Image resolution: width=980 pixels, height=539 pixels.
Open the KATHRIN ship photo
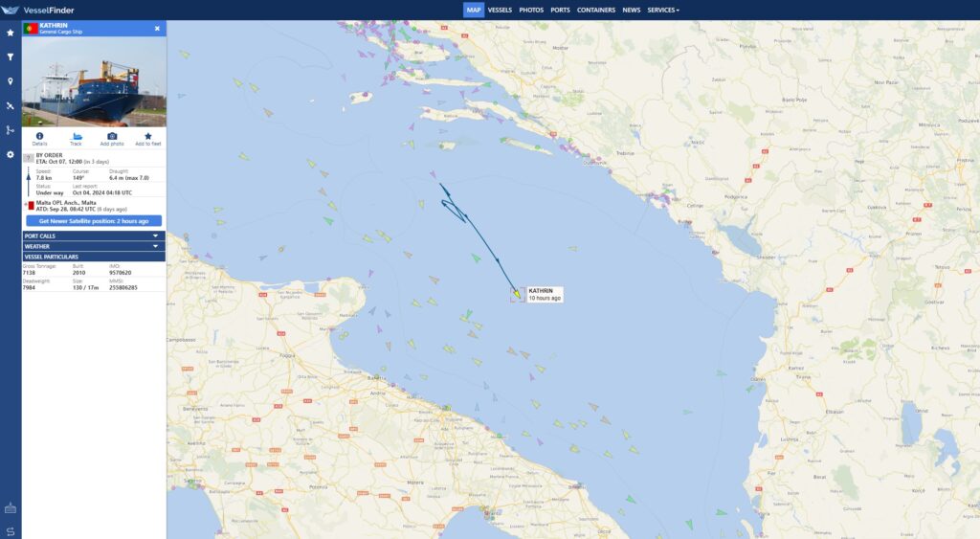94,82
